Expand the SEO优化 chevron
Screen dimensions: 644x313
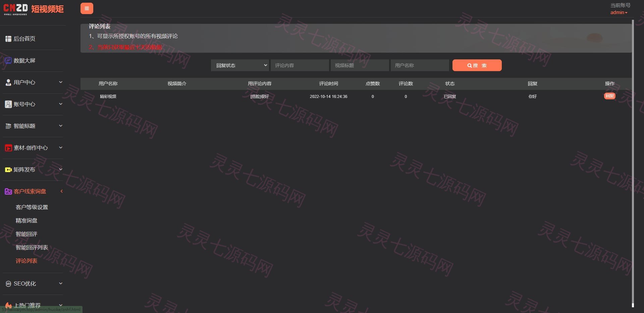coord(61,283)
